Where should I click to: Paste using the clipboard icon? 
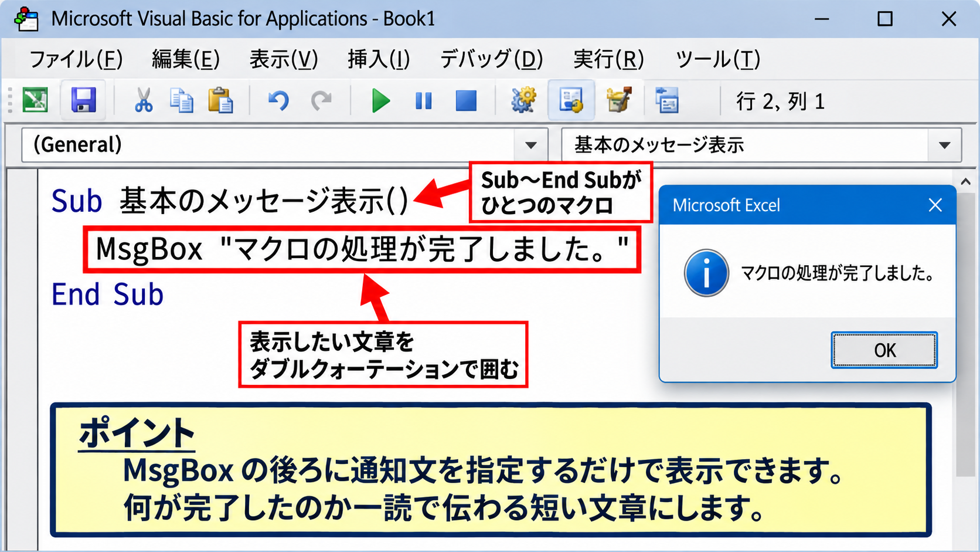(x=220, y=100)
